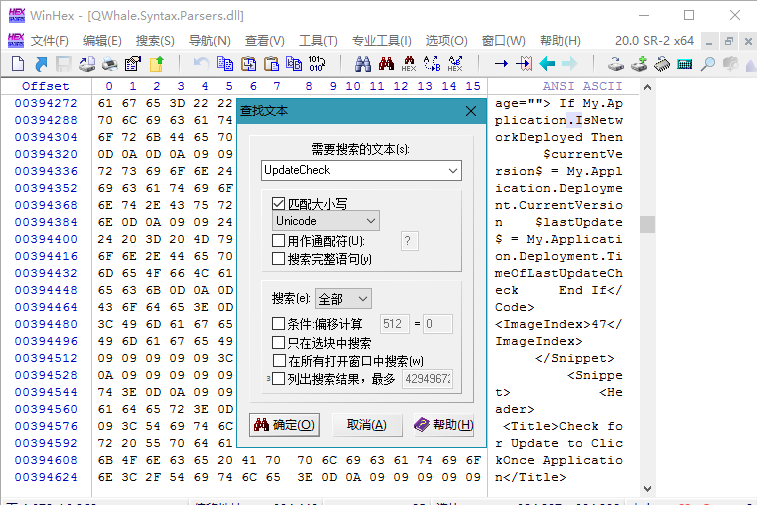Click the clipboard Paste toolbar icon
Screen dimensions: 757x505
(x=271, y=63)
